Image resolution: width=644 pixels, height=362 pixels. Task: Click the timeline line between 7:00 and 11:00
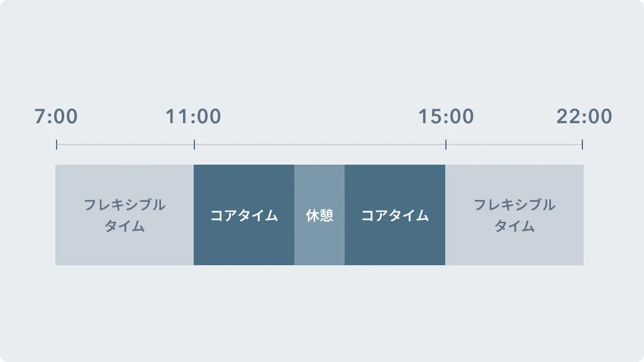click(125, 145)
